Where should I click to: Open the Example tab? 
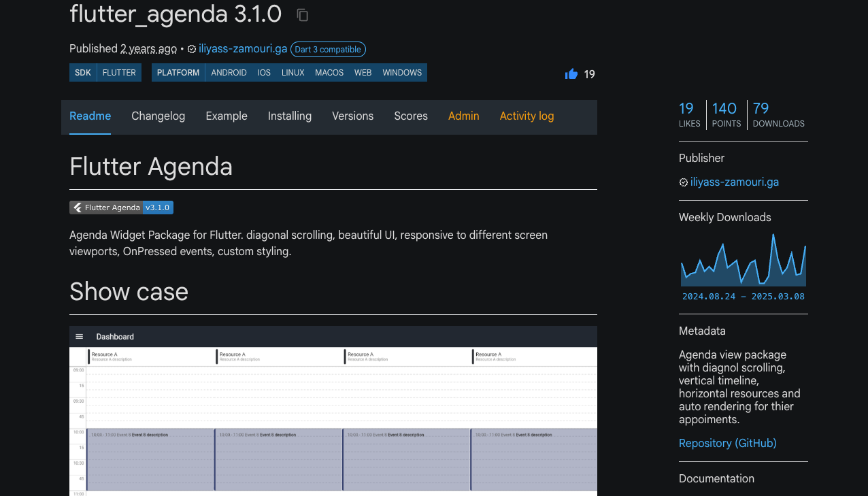point(227,116)
